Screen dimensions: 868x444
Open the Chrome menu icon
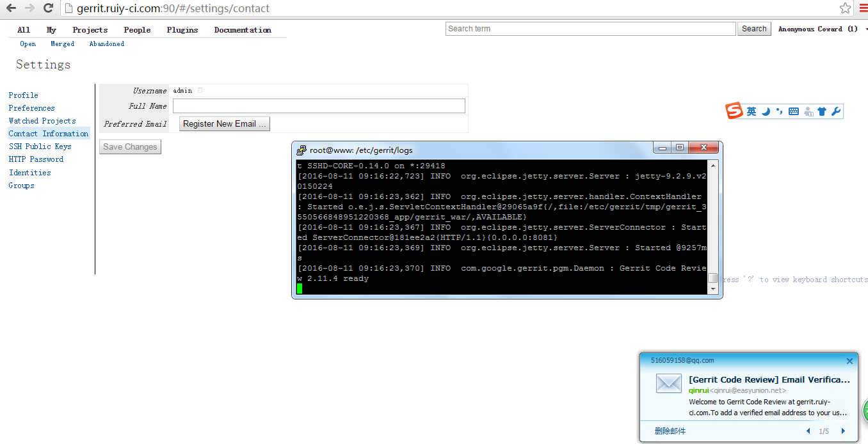864,8
